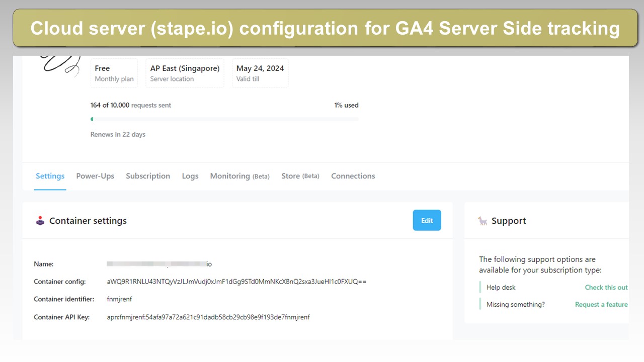Screen dimensions: 644x362
Task: Click the llama Support icon
Action: pyautogui.click(x=482, y=221)
